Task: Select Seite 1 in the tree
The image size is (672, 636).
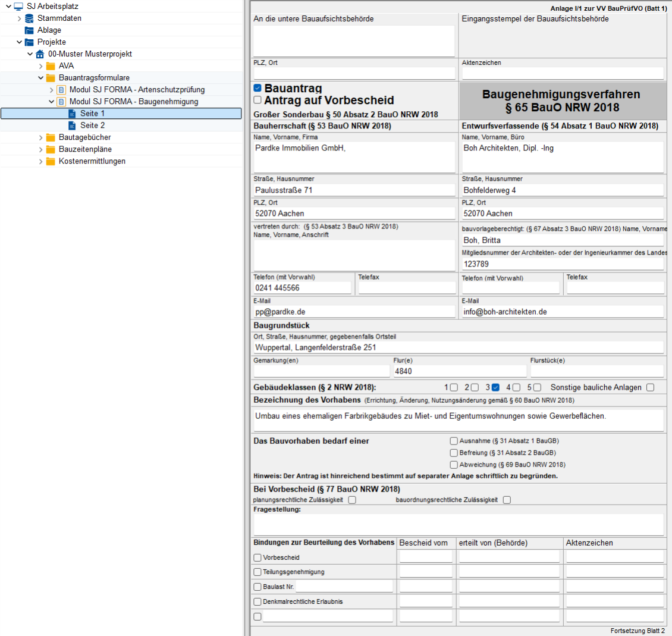Action: point(92,114)
